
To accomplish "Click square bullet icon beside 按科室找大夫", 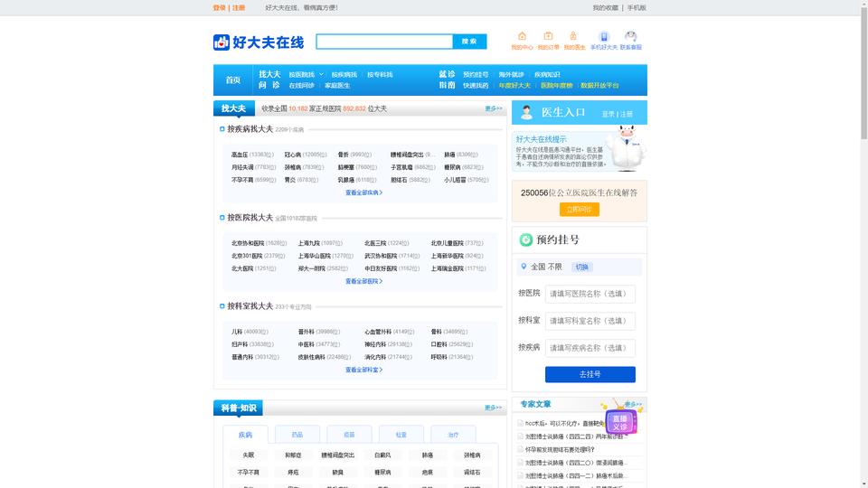I will tap(222, 306).
